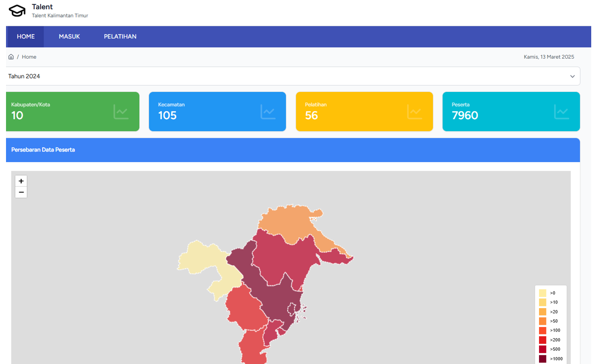594x364 pixels.
Task: Zoom in the map with plus button
Action: pyautogui.click(x=21, y=181)
